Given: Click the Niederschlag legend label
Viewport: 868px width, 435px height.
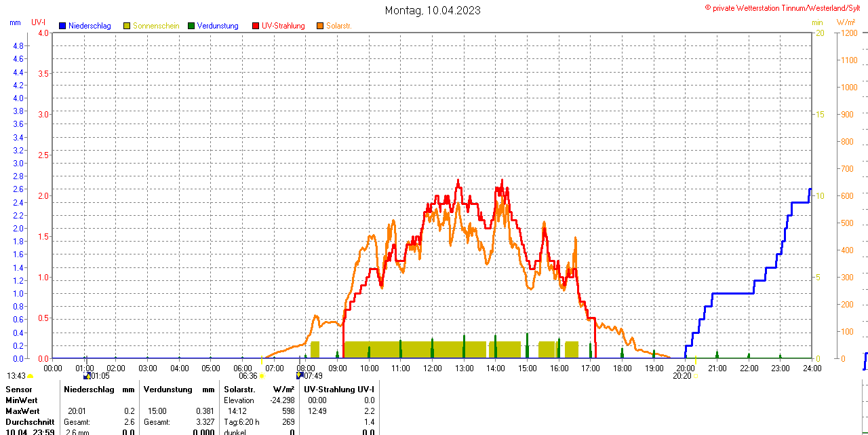Looking at the screenshot, I should point(90,26).
